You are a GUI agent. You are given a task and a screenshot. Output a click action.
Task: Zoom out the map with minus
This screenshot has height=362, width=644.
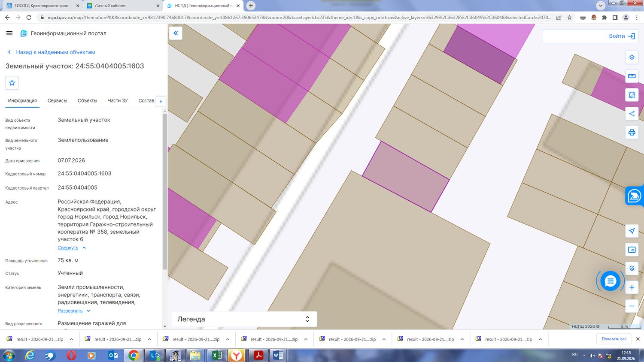(632, 306)
